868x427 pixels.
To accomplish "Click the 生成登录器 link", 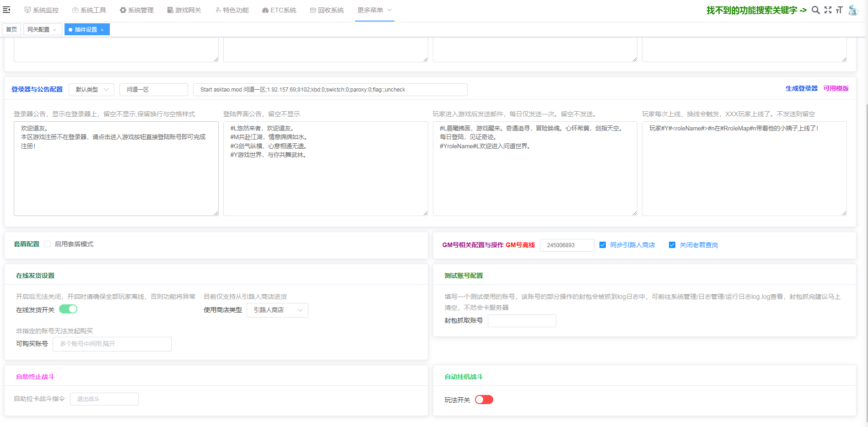I will 801,88.
